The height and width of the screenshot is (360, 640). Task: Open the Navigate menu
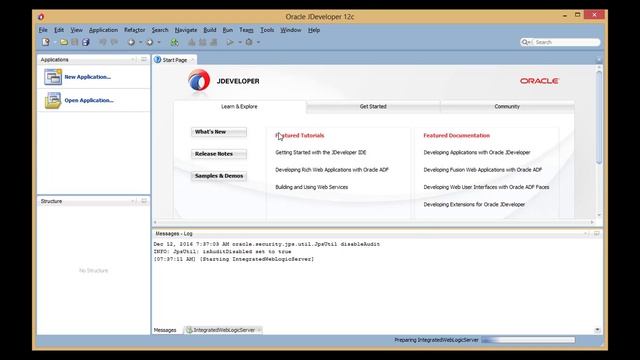point(186,30)
